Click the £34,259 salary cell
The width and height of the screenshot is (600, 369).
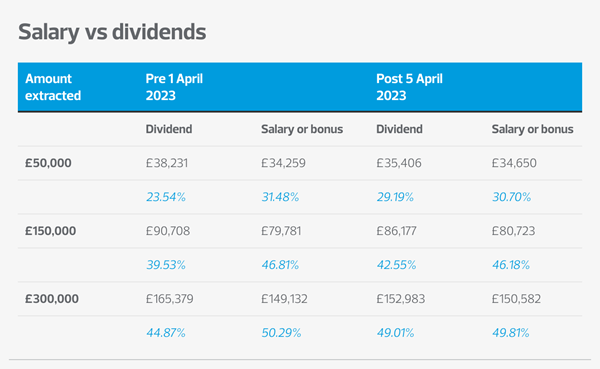click(x=283, y=163)
